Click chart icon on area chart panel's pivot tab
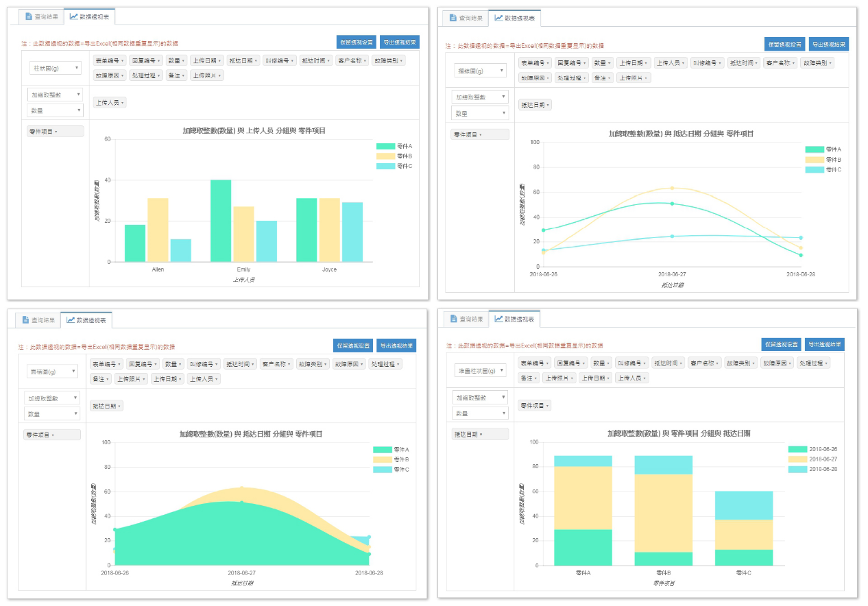 click(x=71, y=320)
